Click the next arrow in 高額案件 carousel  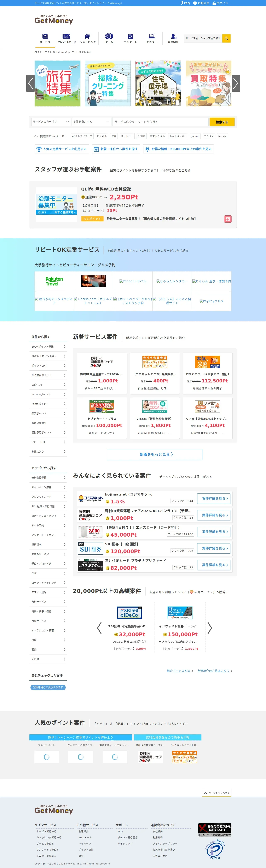pos(210,628)
